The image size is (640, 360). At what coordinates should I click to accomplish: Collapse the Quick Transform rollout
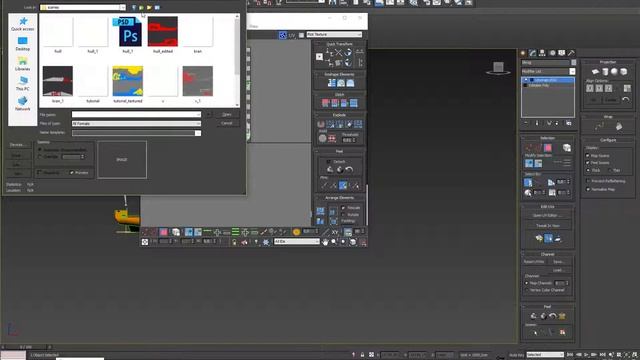pyautogui.click(x=339, y=44)
